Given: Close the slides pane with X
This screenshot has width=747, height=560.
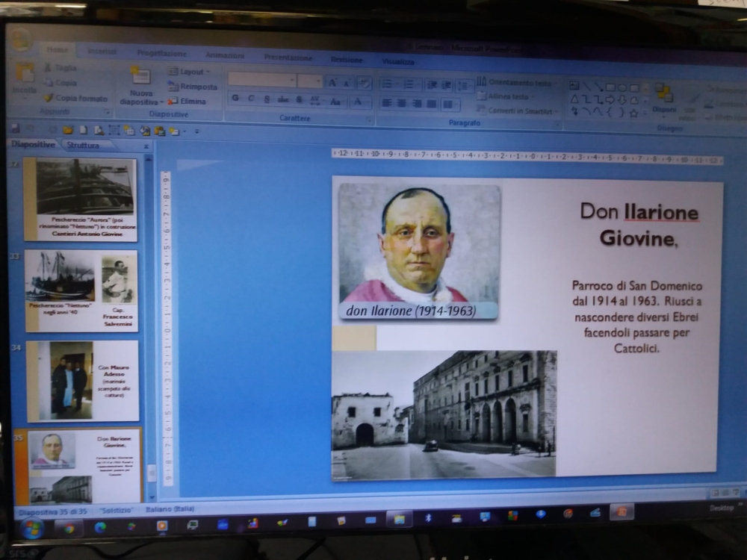Looking at the screenshot, I should [146, 146].
